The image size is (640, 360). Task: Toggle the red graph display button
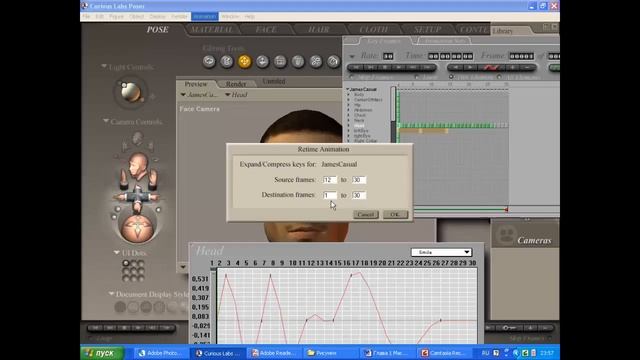coord(491,67)
